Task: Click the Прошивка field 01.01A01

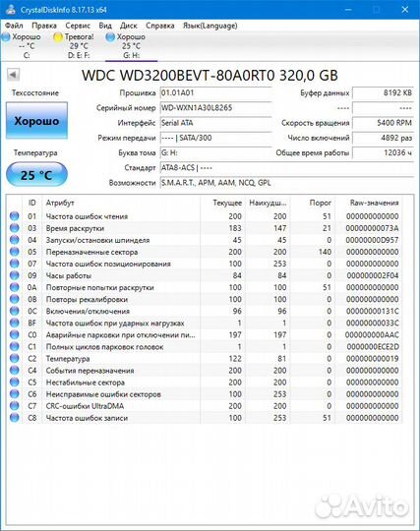Action: point(215,92)
